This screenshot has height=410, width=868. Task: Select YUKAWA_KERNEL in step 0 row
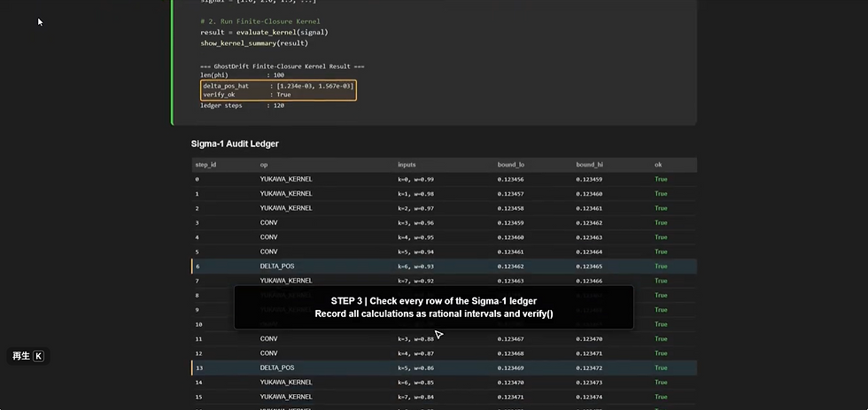(x=285, y=179)
